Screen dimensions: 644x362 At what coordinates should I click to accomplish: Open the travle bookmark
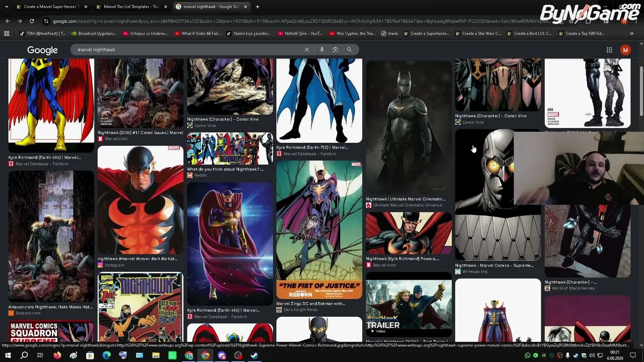(390, 34)
